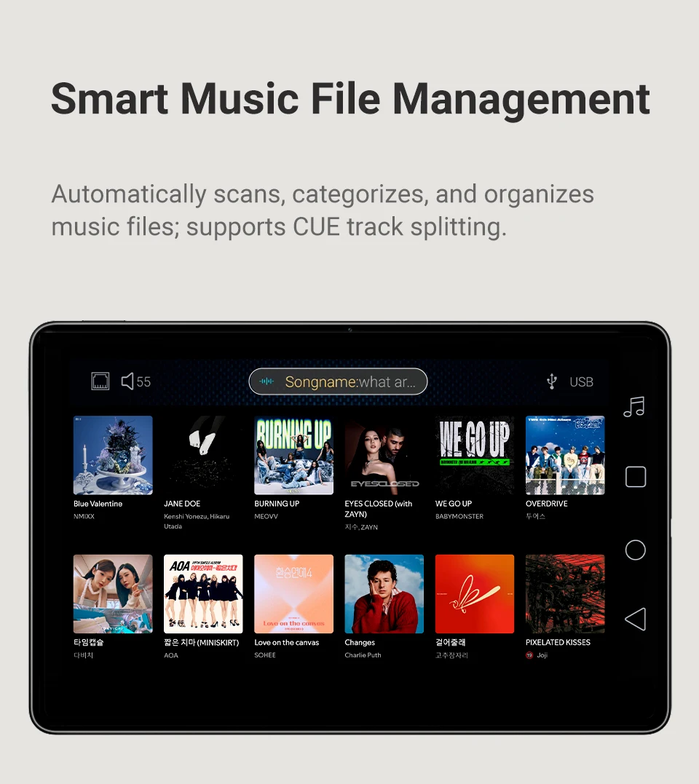
Task: Select the "OVERDRIVE" song title
Action: [x=547, y=504]
